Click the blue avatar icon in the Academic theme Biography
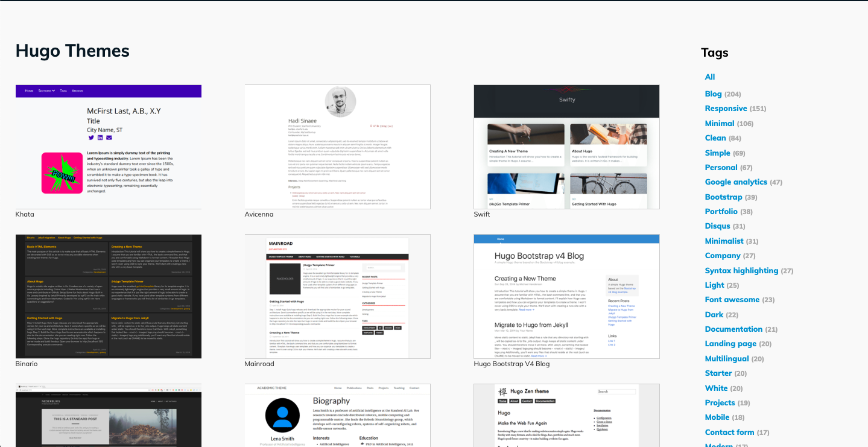Image resolution: width=868 pixels, height=447 pixels. tap(282, 414)
